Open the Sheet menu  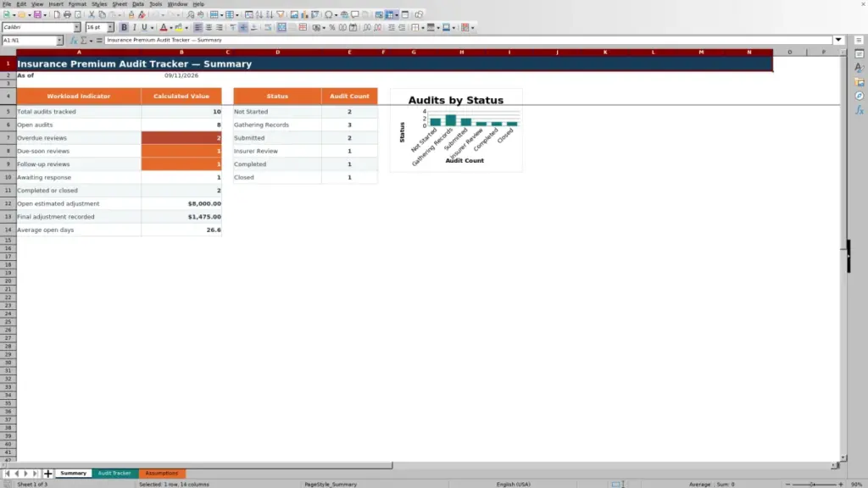120,4
